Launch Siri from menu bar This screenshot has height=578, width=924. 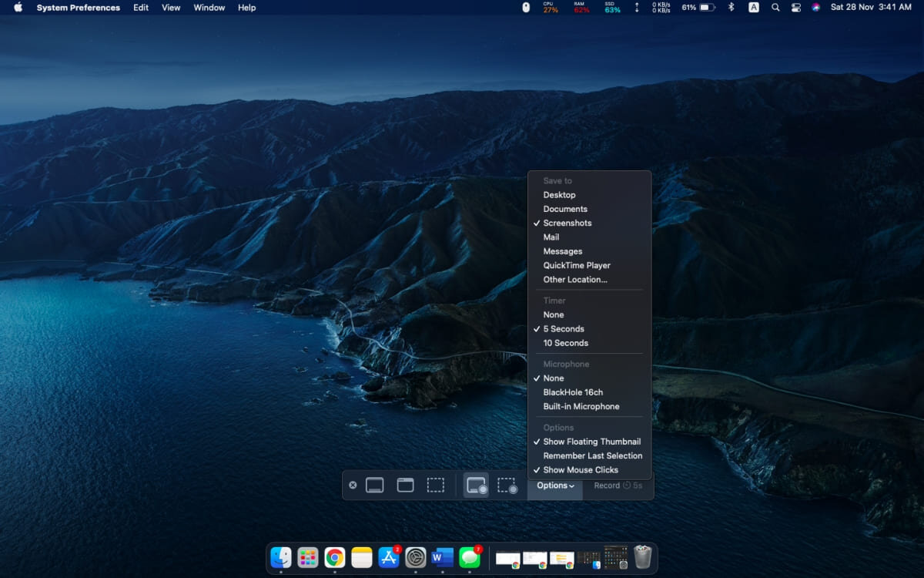(x=816, y=8)
